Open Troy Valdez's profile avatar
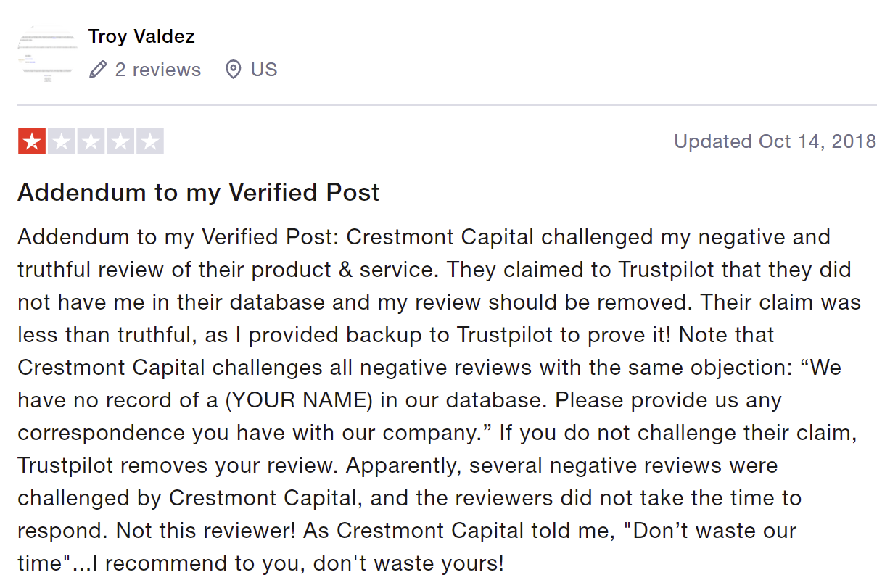This screenshot has height=588, width=890. pos(47,54)
